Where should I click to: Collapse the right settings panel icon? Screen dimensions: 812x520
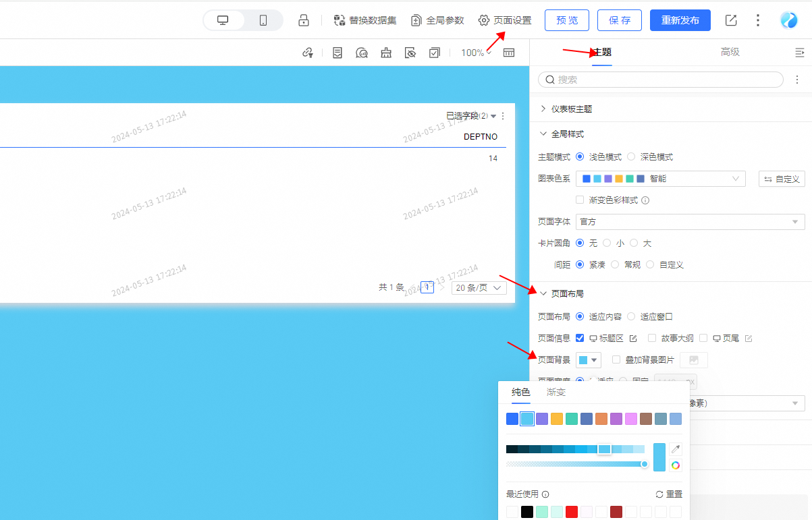(800, 53)
